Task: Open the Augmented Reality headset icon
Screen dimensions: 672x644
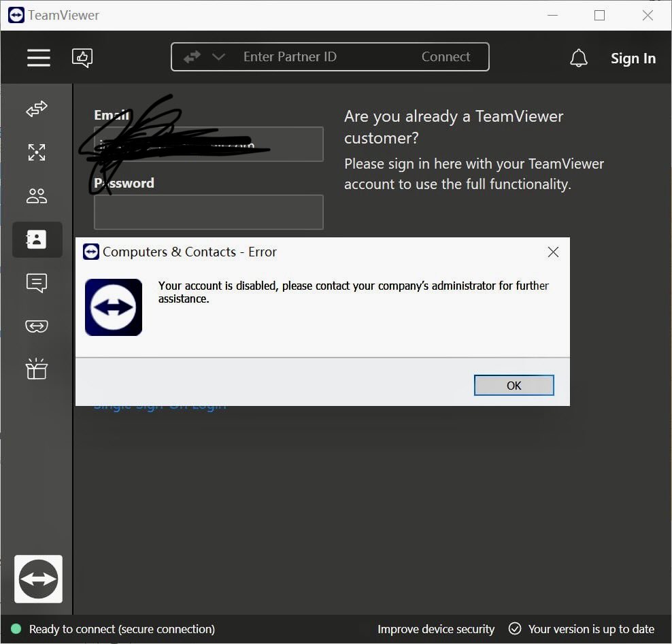Action: 37,326
